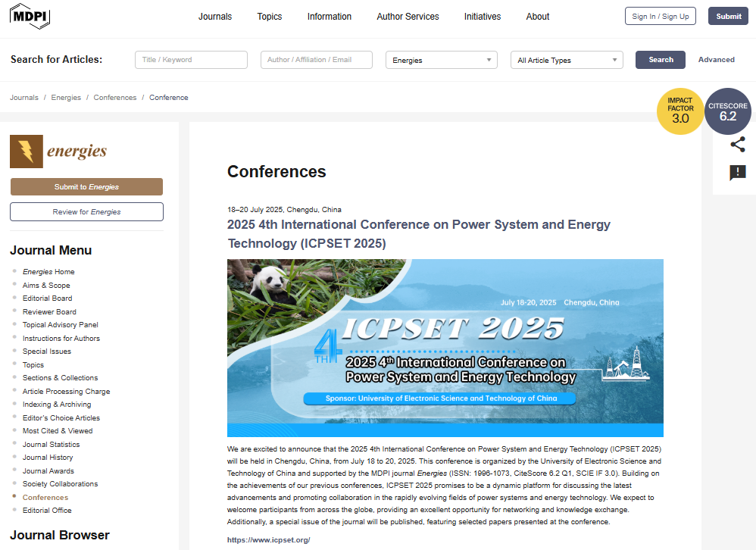Open the https://www.icpset.org/ link
The height and width of the screenshot is (550, 756).
[269, 540]
